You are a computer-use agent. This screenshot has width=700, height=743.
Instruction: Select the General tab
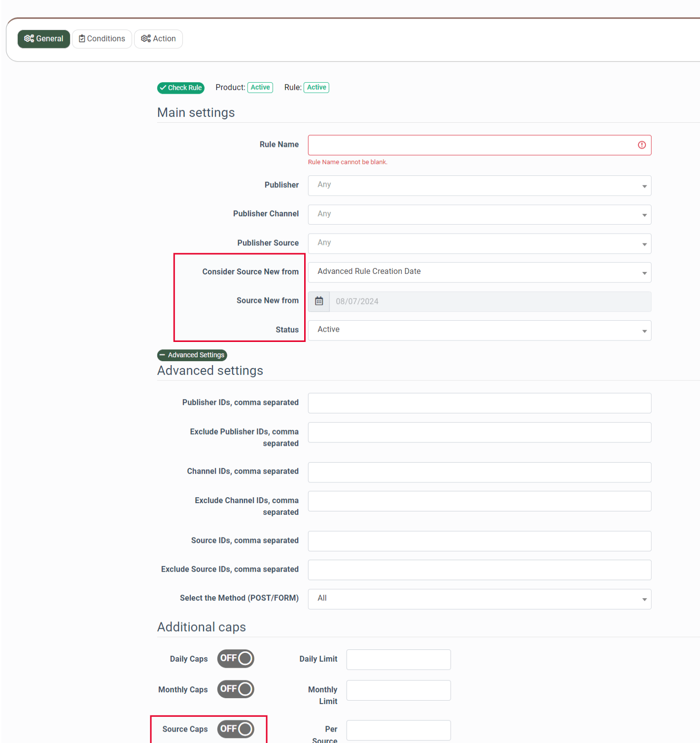(44, 39)
